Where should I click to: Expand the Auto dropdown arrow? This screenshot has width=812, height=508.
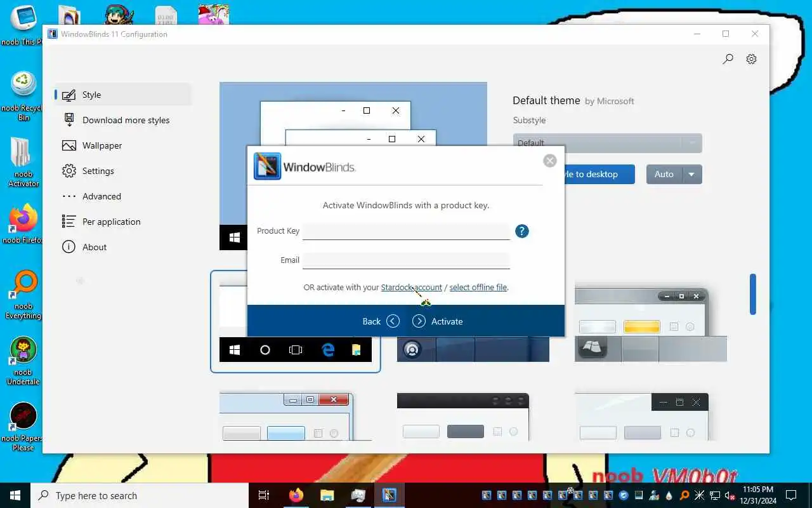click(x=692, y=174)
